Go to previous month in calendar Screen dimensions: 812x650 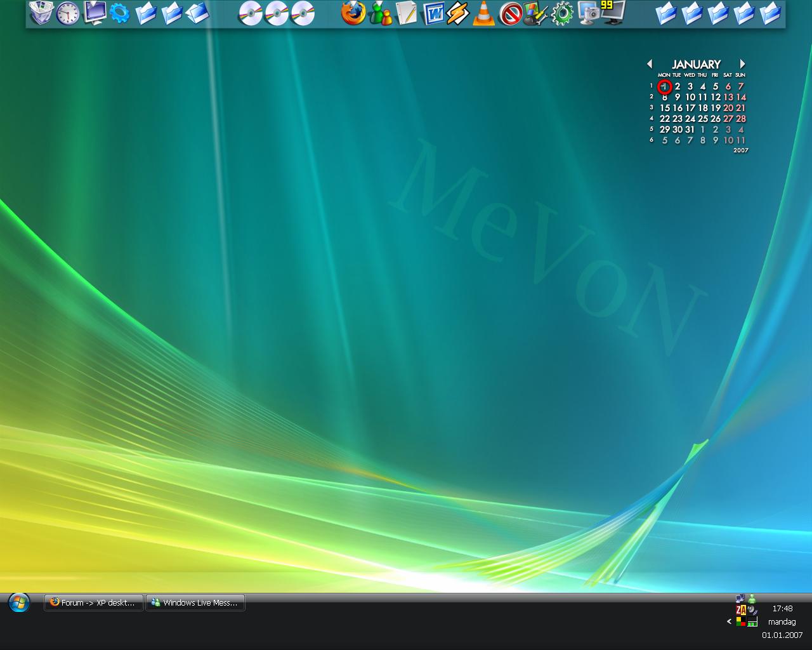point(650,63)
